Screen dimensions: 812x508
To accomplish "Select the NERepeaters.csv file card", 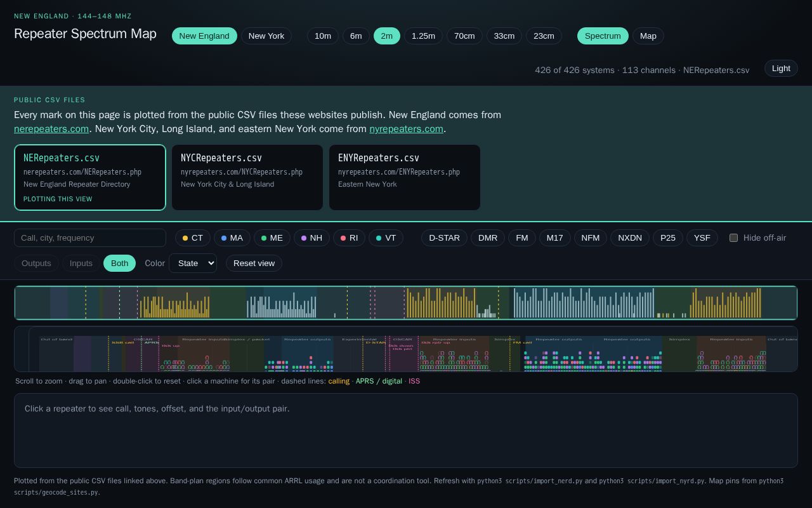I will pos(90,177).
